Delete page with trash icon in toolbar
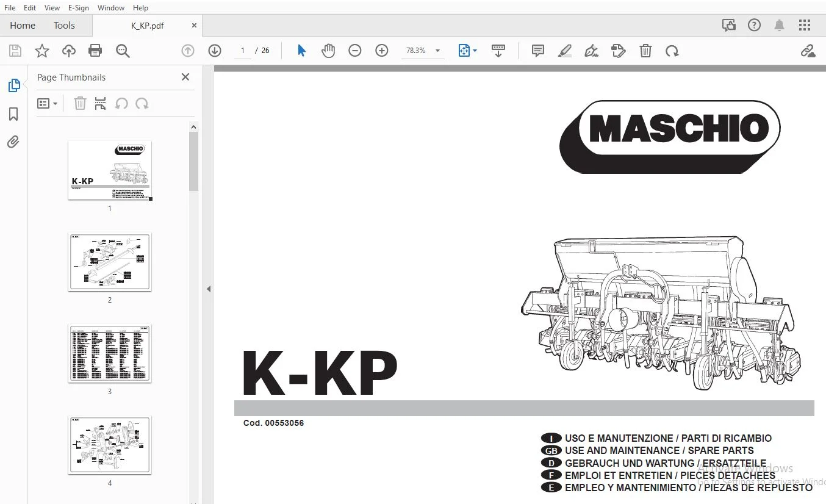Image resolution: width=826 pixels, height=504 pixels. click(645, 51)
